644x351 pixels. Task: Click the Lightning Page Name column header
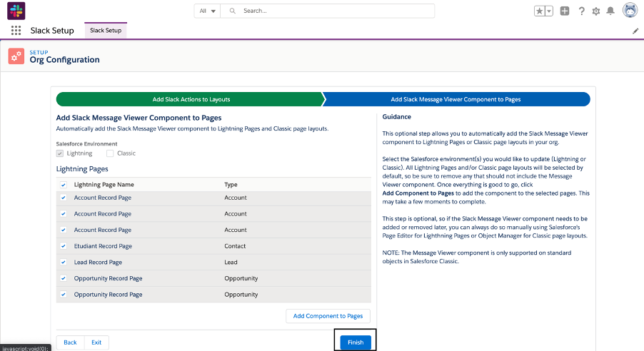coord(104,185)
